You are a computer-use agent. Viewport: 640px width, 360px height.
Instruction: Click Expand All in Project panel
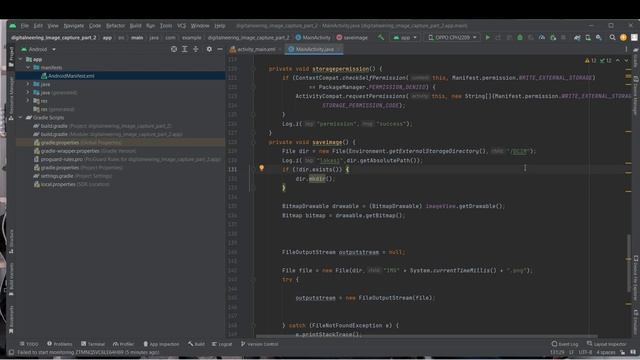(x=184, y=49)
